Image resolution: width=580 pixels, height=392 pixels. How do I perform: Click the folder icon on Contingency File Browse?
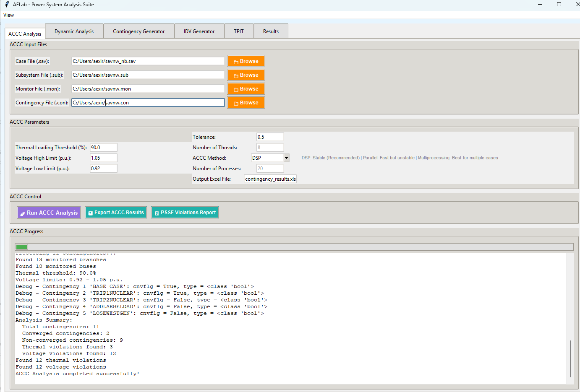(235, 102)
